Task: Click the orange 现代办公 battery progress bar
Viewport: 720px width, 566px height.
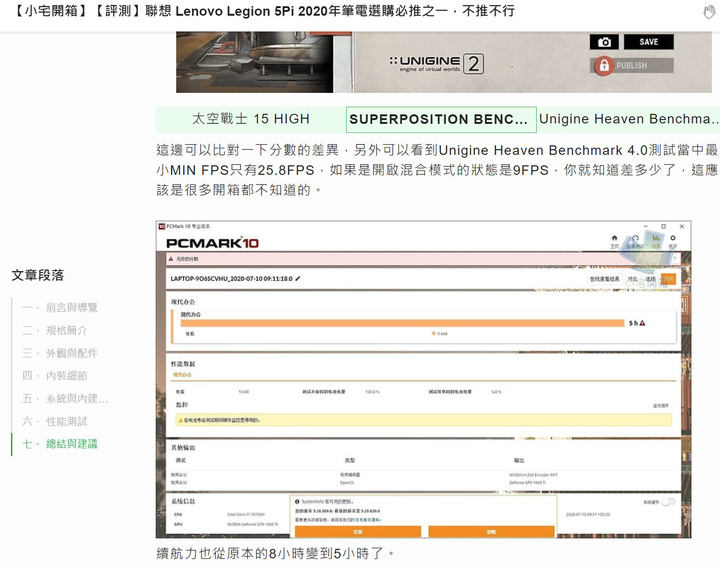Action: [404, 323]
